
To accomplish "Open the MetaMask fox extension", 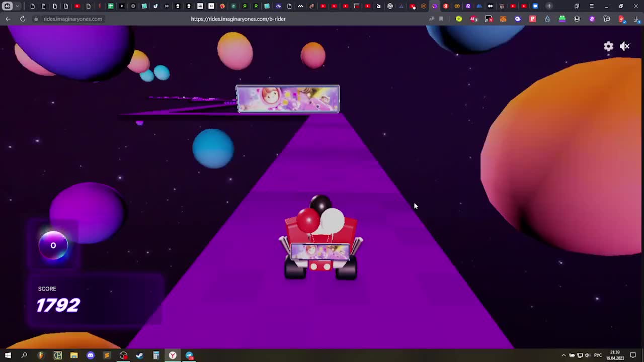I will click(x=503, y=19).
